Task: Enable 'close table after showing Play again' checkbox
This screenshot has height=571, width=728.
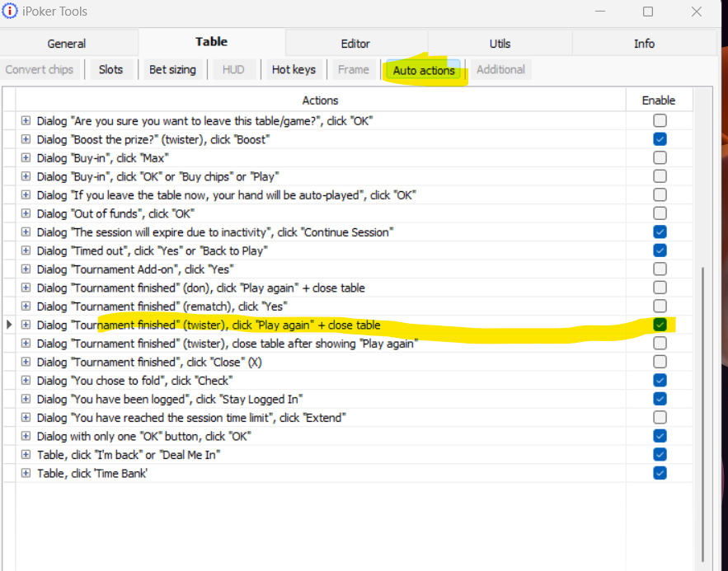Action: [x=660, y=344]
